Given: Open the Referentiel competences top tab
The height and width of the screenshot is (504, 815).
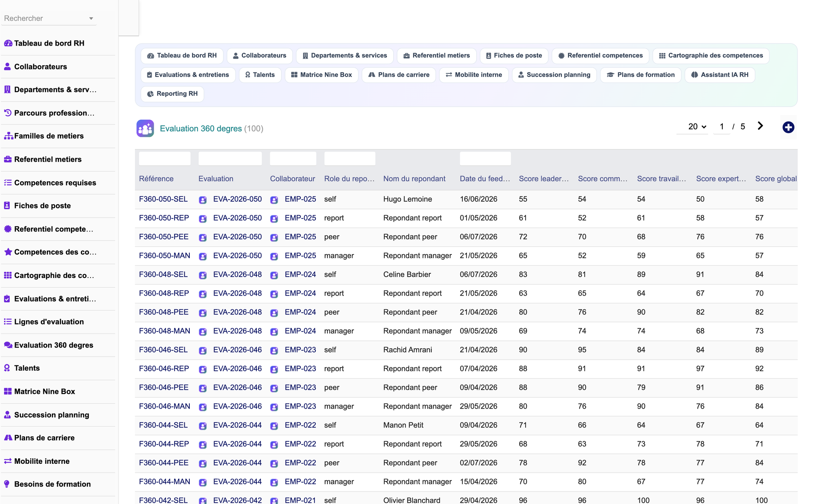Looking at the screenshot, I should [600, 56].
